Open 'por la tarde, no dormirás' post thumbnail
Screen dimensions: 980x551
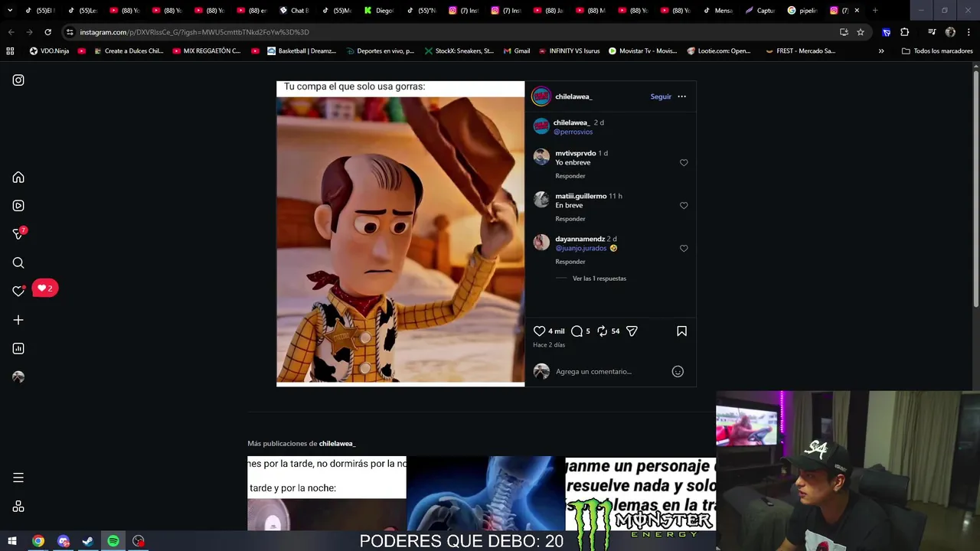click(326, 493)
